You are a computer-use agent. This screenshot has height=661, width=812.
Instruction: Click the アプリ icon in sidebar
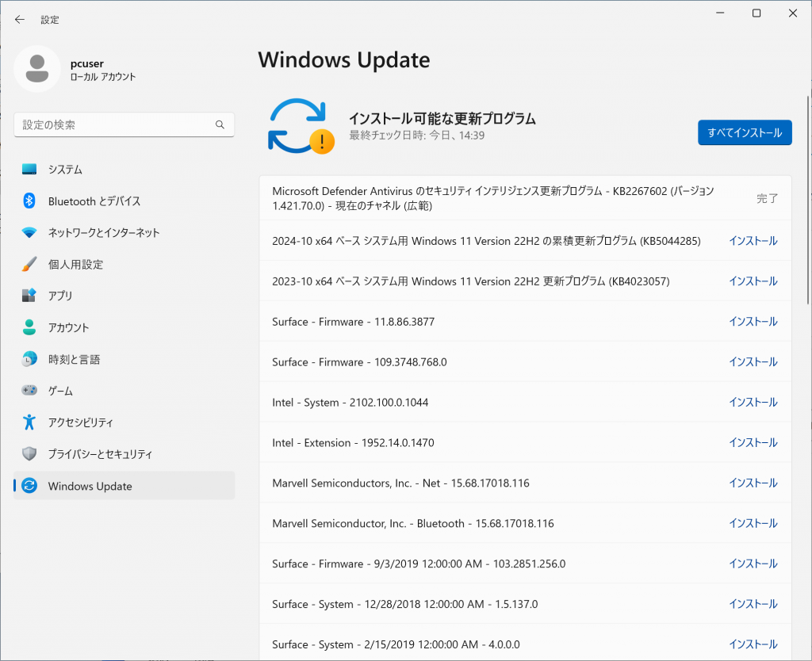pyautogui.click(x=29, y=295)
